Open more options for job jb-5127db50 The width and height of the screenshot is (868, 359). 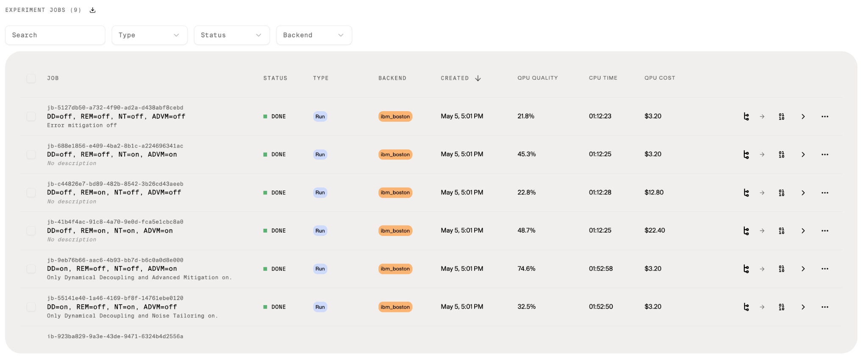(x=825, y=117)
